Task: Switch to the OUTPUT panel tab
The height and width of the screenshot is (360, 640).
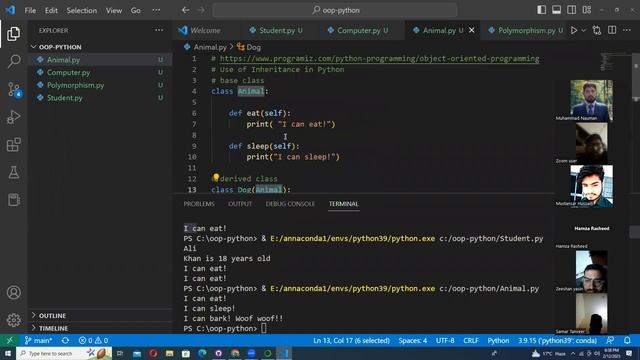Action: (x=240, y=204)
